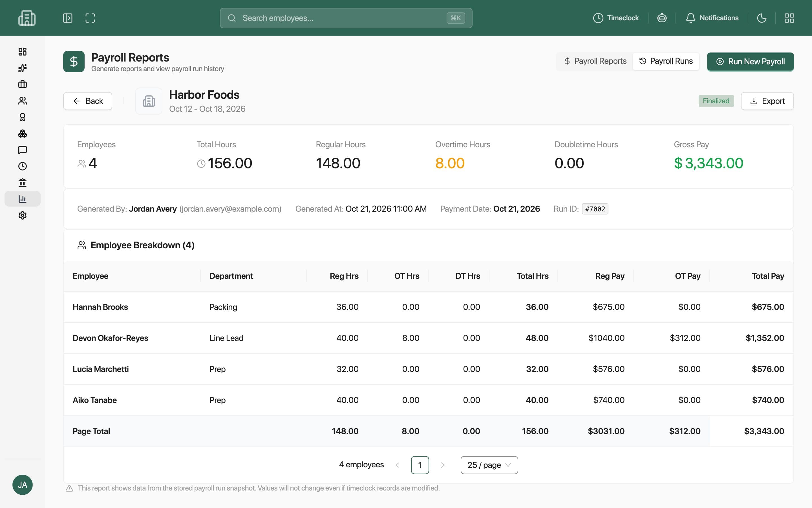
Task: Select the Aiko Tanabe employee name
Action: point(95,400)
